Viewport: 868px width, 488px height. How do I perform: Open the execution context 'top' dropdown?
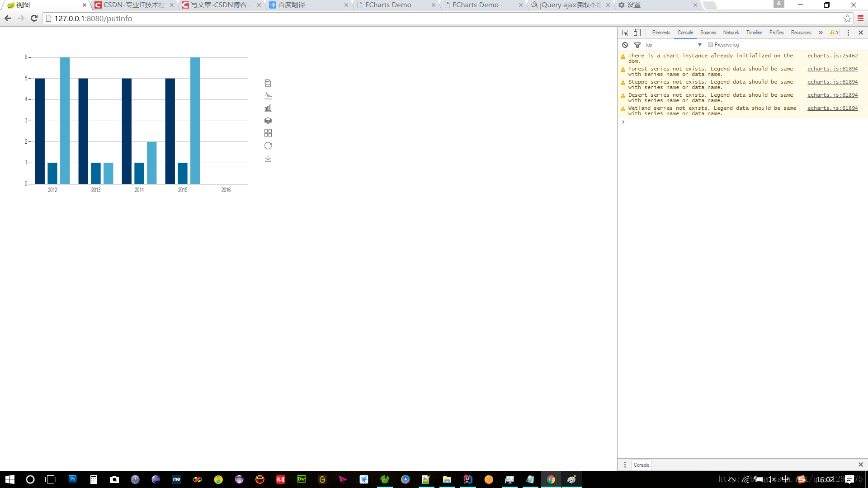(674, 45)
